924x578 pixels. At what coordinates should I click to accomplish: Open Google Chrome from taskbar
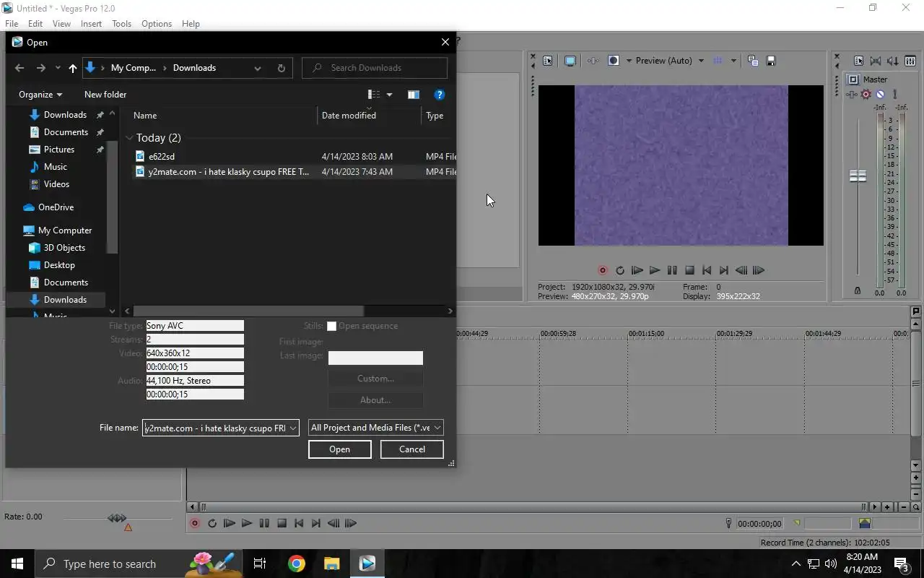tap(297, 564)
